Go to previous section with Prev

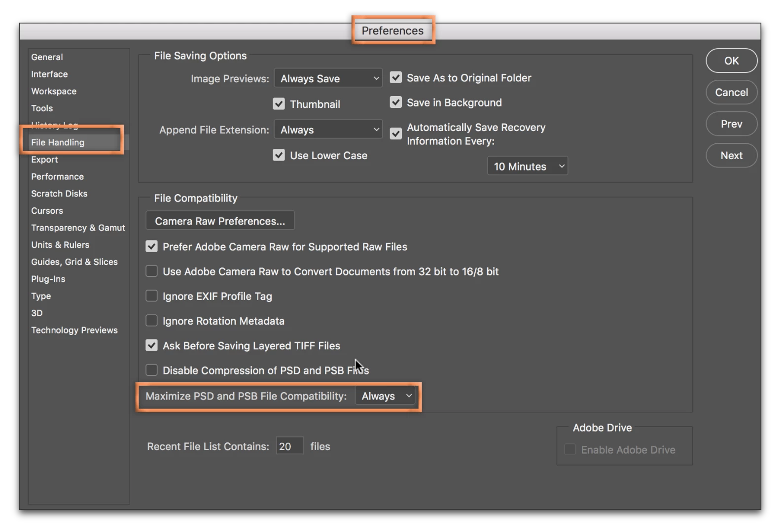click(732, 124)
